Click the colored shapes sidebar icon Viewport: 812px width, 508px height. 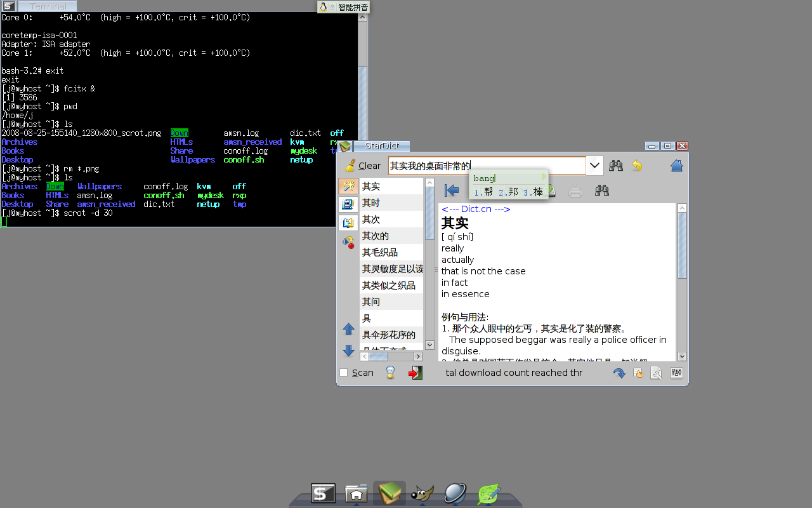pyautogui.click(x=348, y=241)
